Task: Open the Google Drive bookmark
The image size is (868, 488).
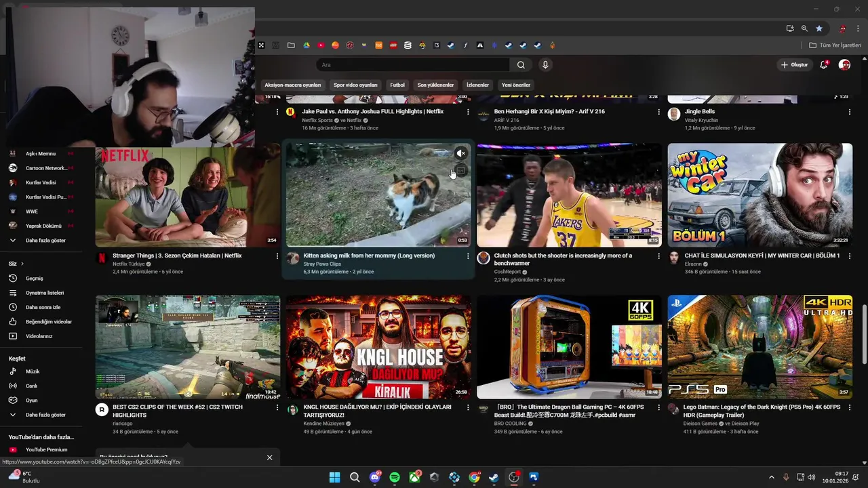Action: coord(306,45)
